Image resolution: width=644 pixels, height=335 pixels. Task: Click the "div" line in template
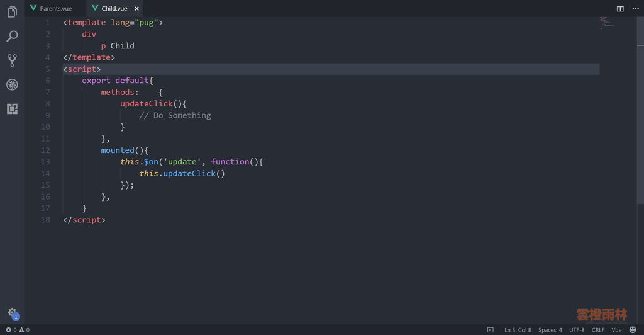(89, 34)
